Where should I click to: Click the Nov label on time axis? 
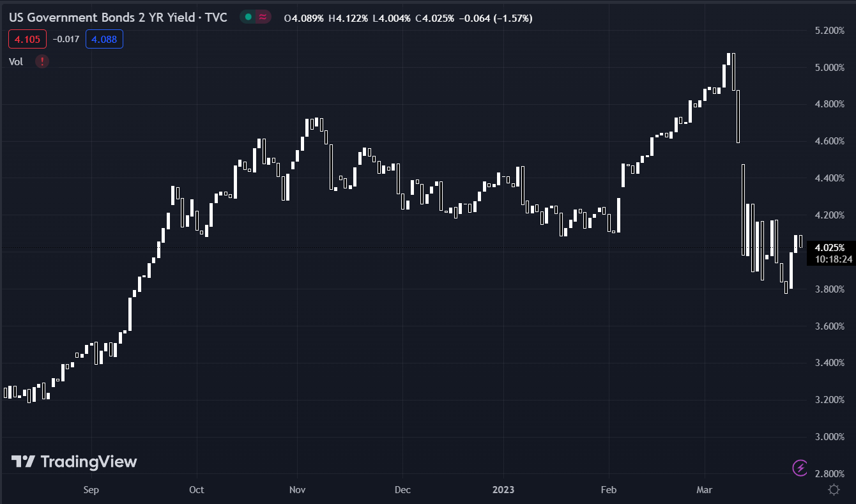(297, 490)
